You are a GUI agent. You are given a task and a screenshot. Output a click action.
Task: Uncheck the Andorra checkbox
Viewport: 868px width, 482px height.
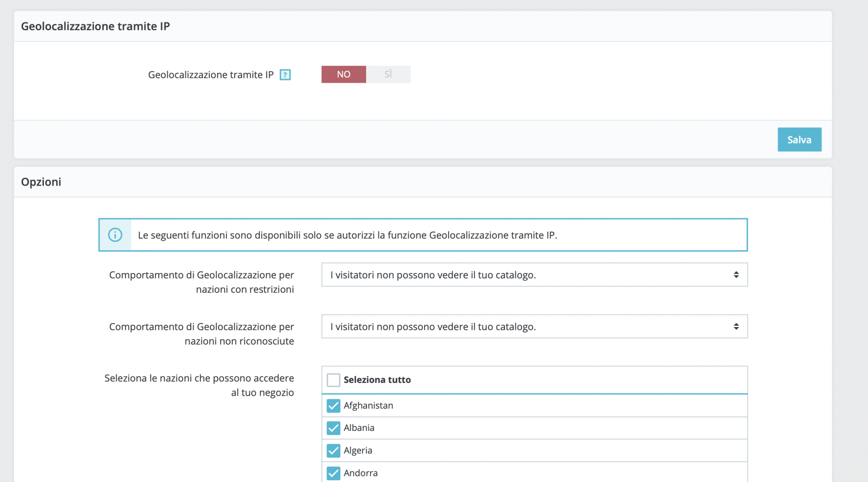pos(334,473)
